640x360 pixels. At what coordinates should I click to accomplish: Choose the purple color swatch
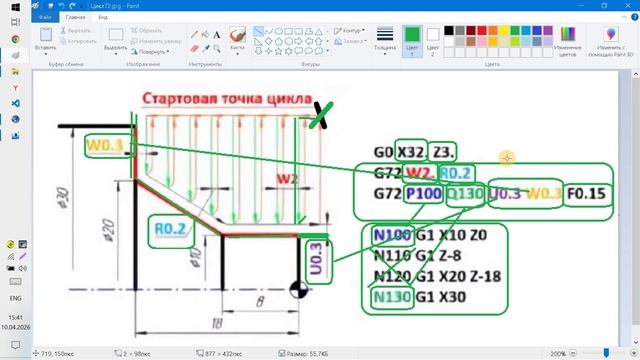(548, 30)
